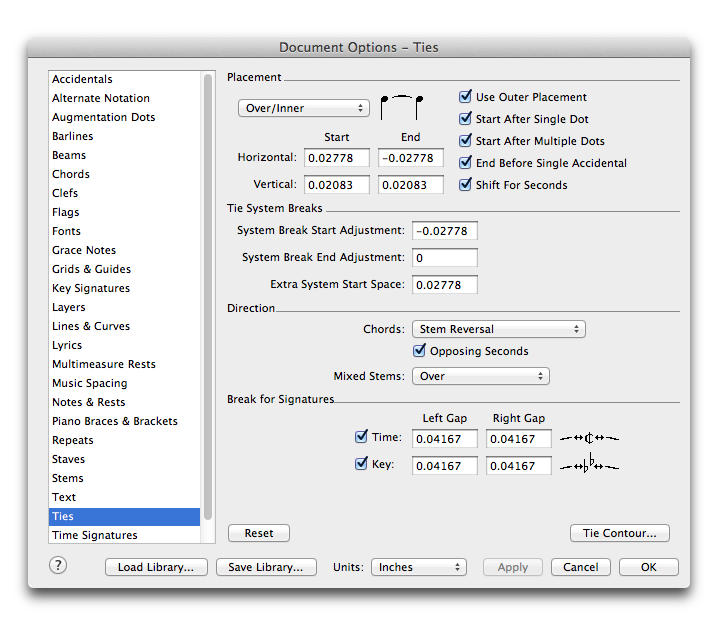
Task: Click the Horizontal End input field
Action: [411, 158]
